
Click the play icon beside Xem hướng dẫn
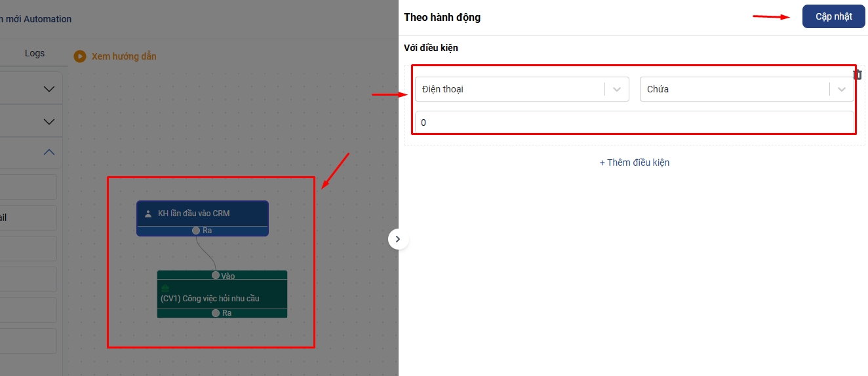(x=80, y=56)
